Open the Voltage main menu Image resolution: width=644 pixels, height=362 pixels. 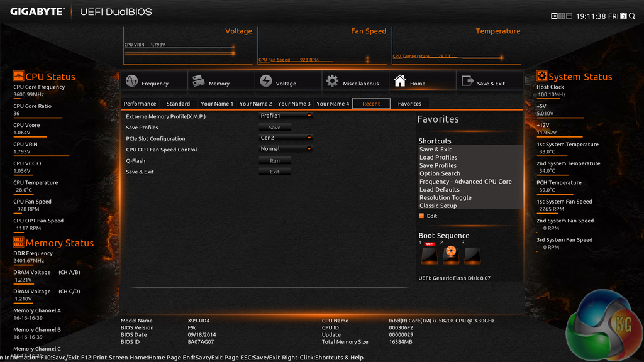[x=288, y=81]
